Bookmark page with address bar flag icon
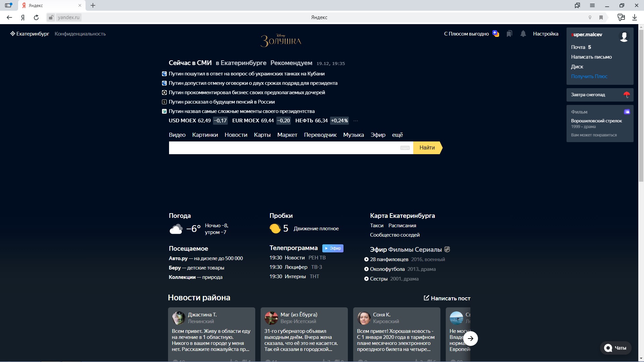Image resolution: width=644 pixels, height=362 pixels. pos(601,17)
